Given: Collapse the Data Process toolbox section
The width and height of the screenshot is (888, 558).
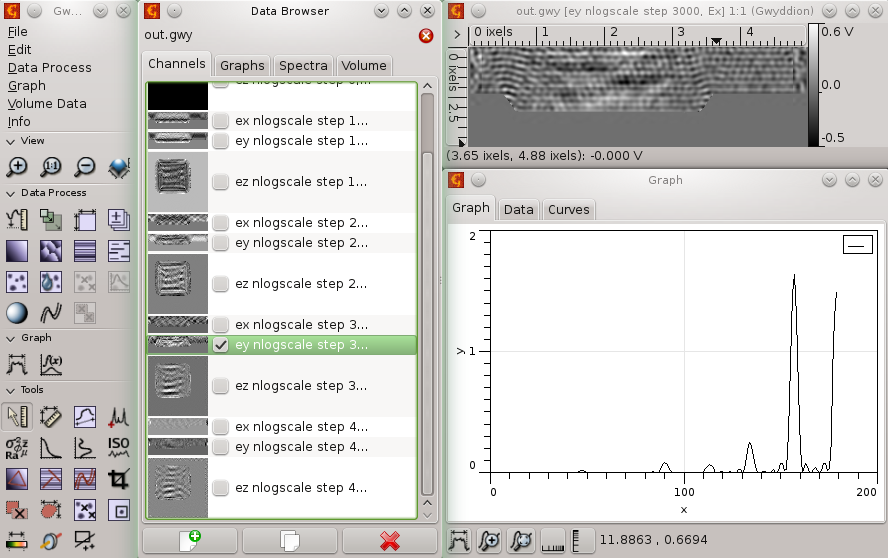Looking at the screenshot, I should (x=10, y=193).
